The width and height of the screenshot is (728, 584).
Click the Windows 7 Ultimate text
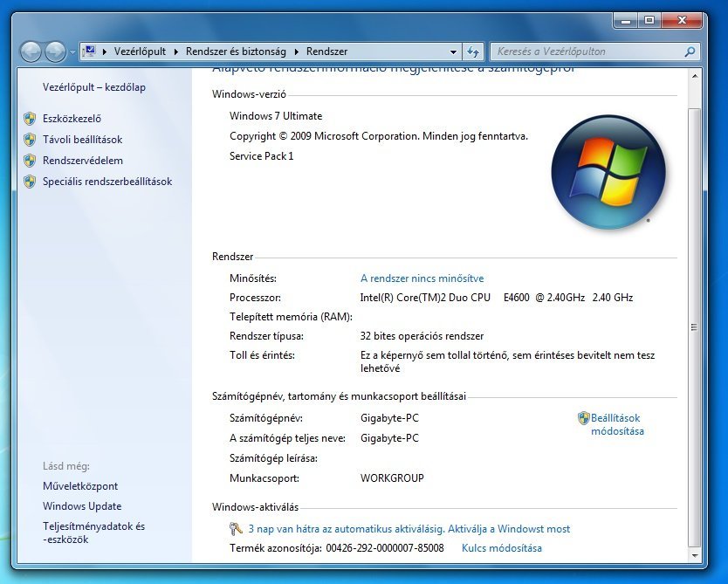[x=276, y=116]
